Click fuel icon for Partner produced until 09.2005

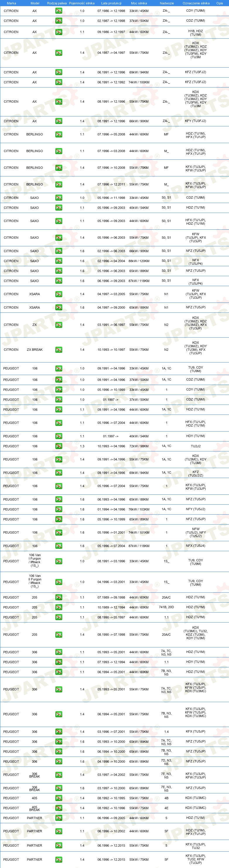pyautogui.click(x=59, y=818)
